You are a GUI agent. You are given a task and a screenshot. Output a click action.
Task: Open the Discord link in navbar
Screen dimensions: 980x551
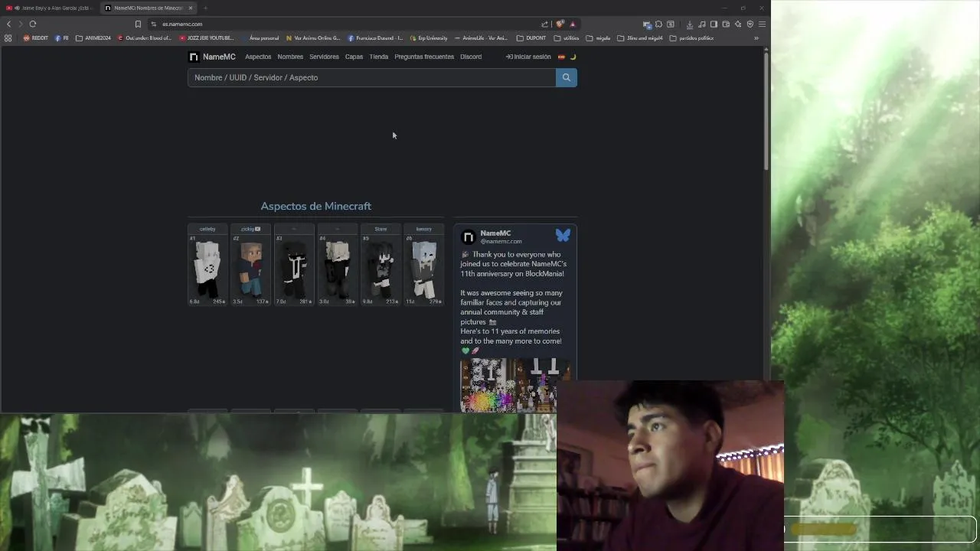[x=471, y=57]
